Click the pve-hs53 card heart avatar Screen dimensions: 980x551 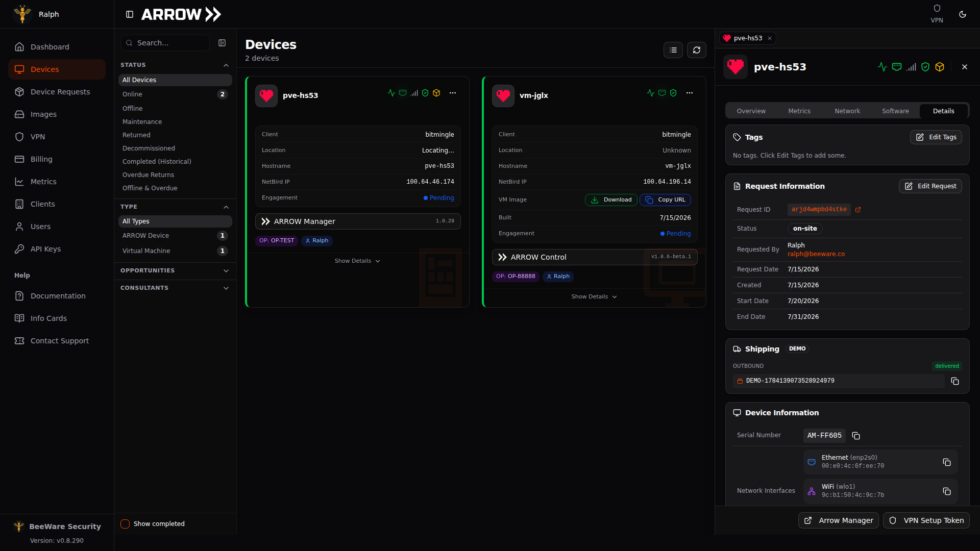pos(266,95)
